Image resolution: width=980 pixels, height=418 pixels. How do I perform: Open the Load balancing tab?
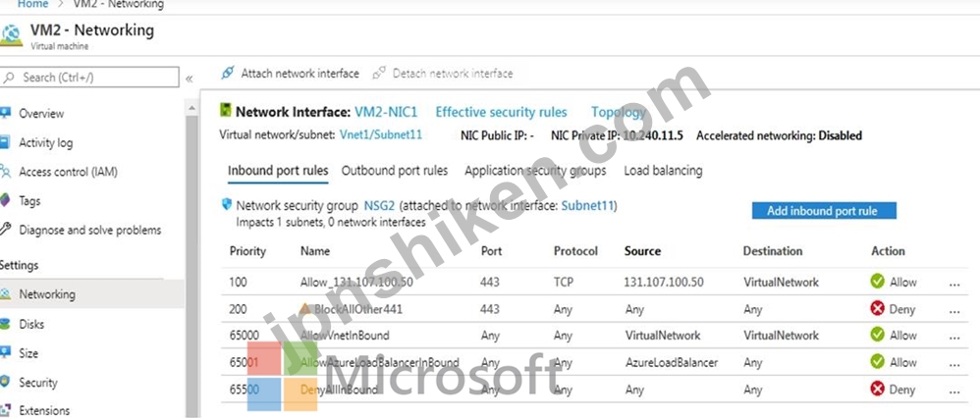663,171
